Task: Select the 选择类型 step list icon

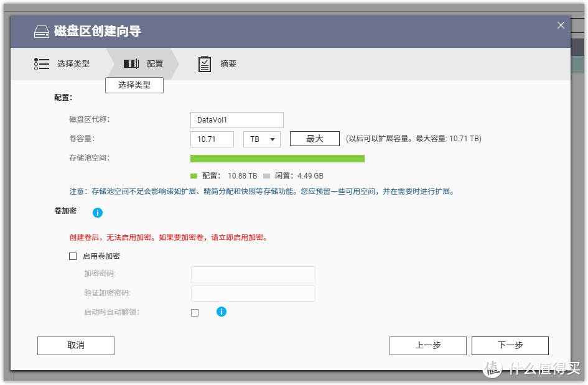Action: tap(41, 63)
